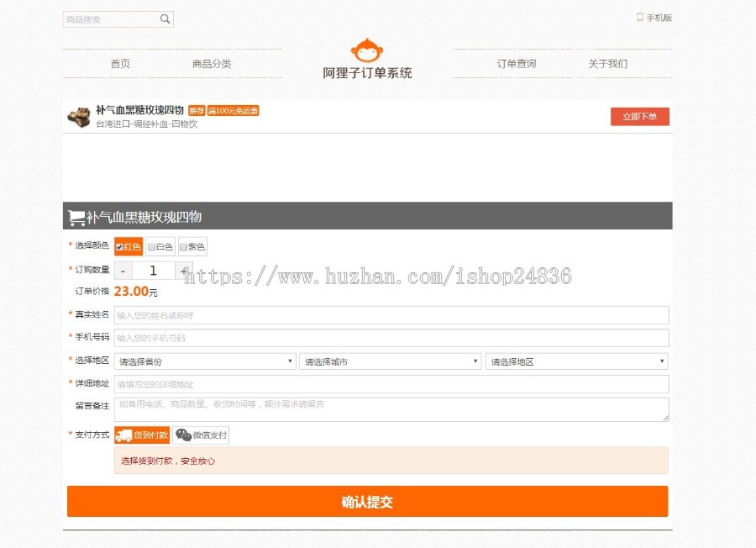Click the search magnifier icon
The image size is (756, 548).
coord(165,18)
